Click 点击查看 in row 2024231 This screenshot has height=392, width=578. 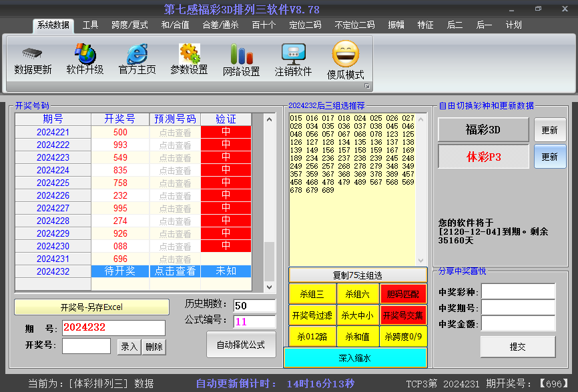coord(175,259)
